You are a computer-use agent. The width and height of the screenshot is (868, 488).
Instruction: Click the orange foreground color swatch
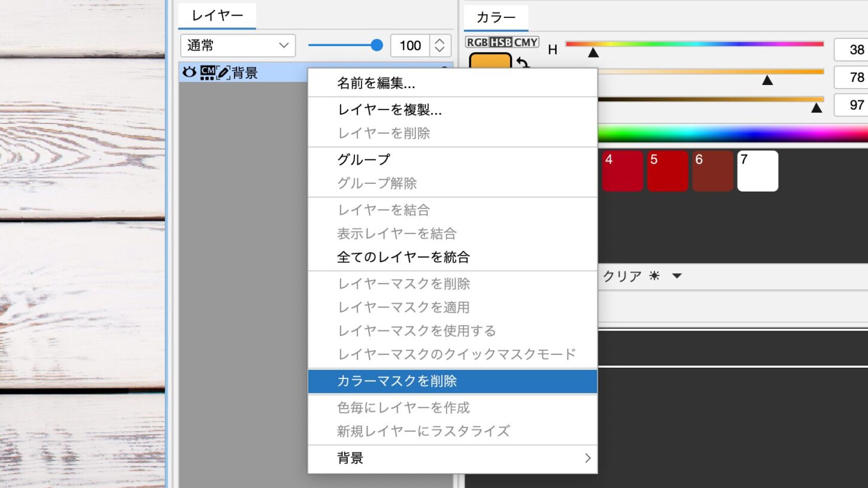click(490, 62)
